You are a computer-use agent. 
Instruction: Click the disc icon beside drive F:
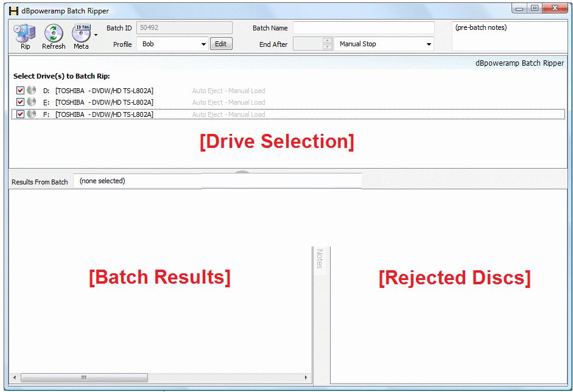click(31, 114)
